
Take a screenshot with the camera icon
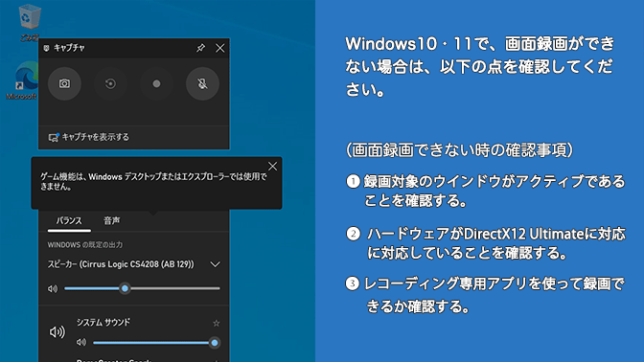[x=64, y=83]
